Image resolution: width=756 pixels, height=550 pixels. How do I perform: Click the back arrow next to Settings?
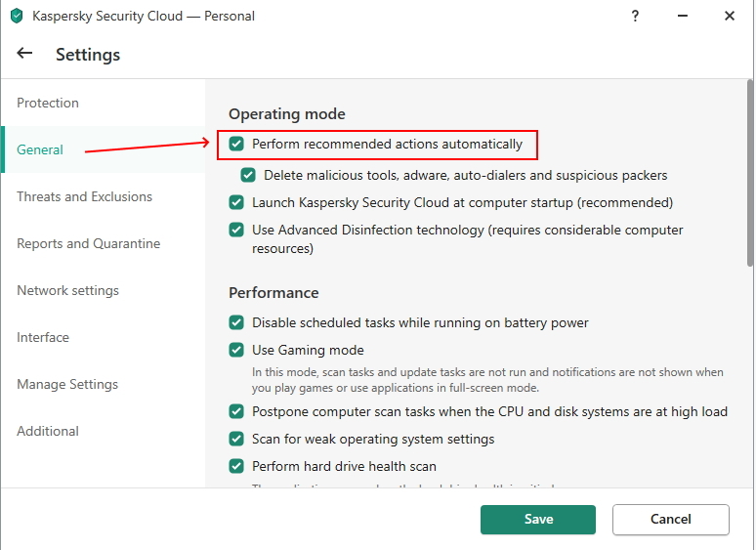[x=25, y=54]
